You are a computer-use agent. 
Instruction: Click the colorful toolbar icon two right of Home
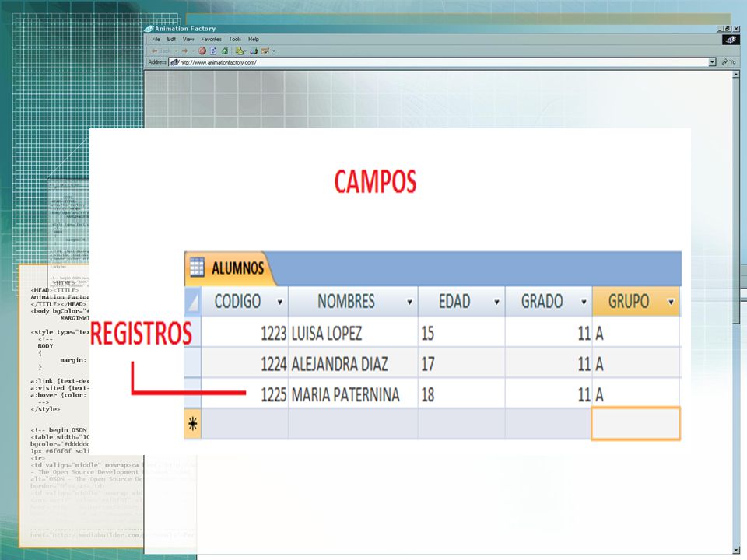pos(254,51)
